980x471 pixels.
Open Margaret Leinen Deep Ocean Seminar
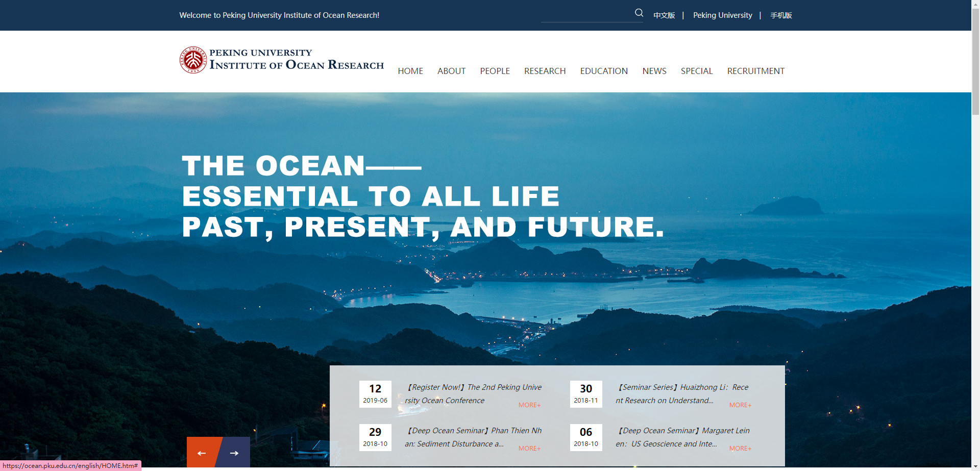coord(682,437)
